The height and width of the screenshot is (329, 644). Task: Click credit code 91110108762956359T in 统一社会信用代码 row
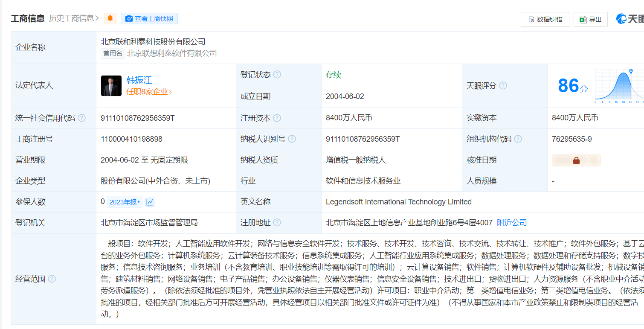pyautogui.click(x=138, y=118)
